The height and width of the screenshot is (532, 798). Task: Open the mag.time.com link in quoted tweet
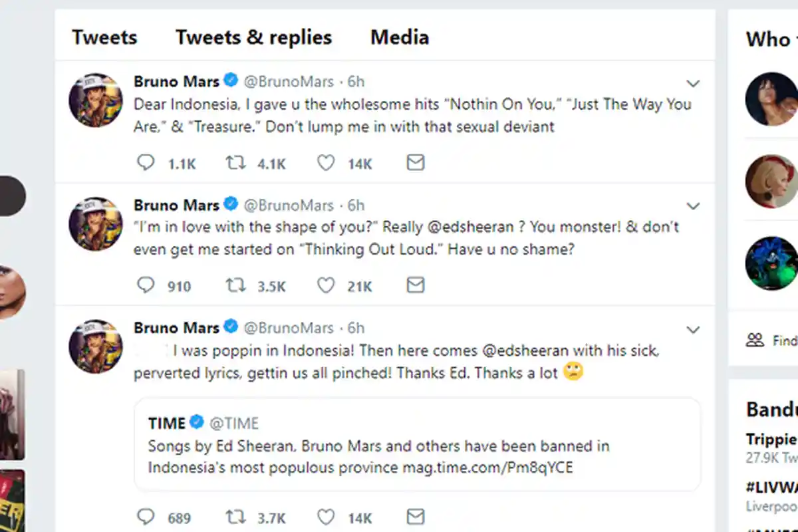[487, 467]
